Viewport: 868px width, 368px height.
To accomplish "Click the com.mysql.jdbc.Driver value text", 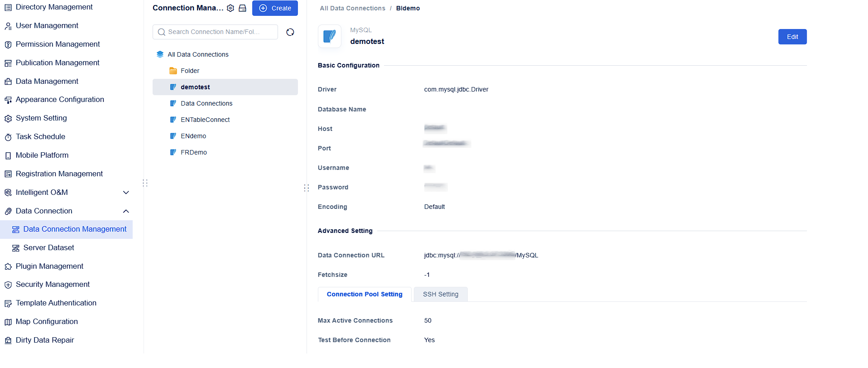I will coord(456,89).
